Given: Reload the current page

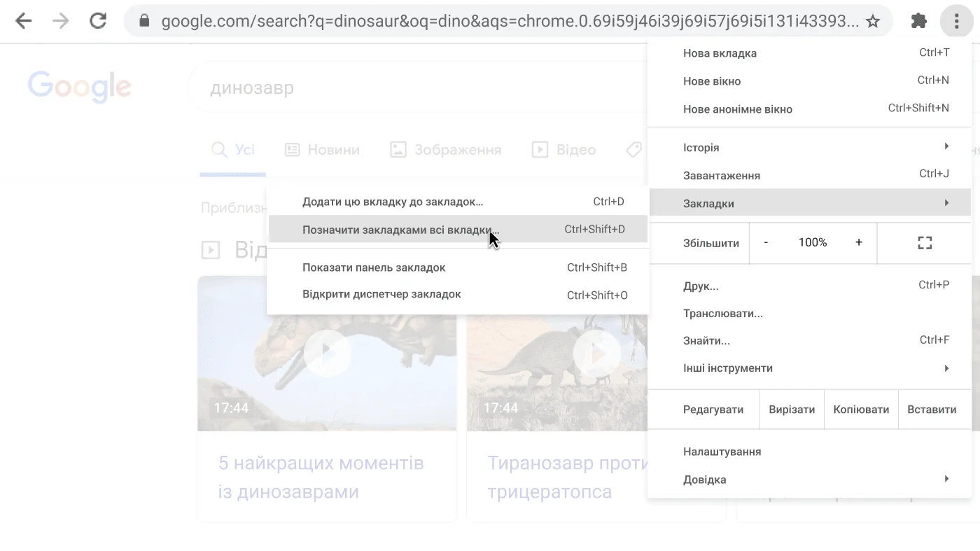Looking at the screenshot, I should (98, 21).
